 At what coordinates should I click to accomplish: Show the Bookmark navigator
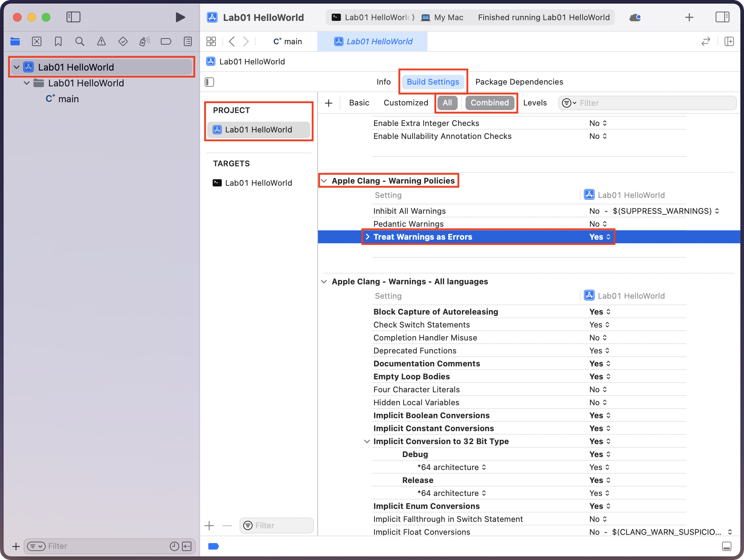(58, 42)
